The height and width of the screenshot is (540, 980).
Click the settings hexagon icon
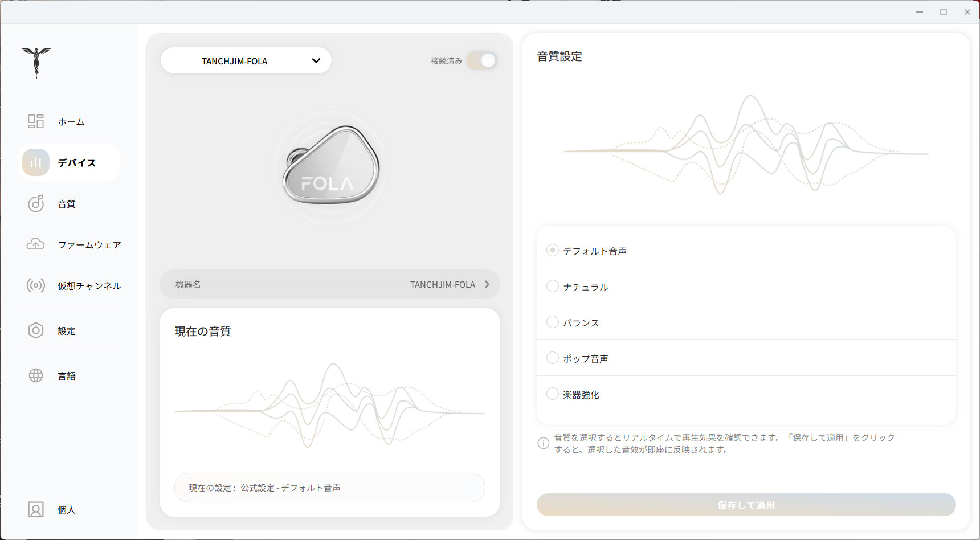(36, 330)
